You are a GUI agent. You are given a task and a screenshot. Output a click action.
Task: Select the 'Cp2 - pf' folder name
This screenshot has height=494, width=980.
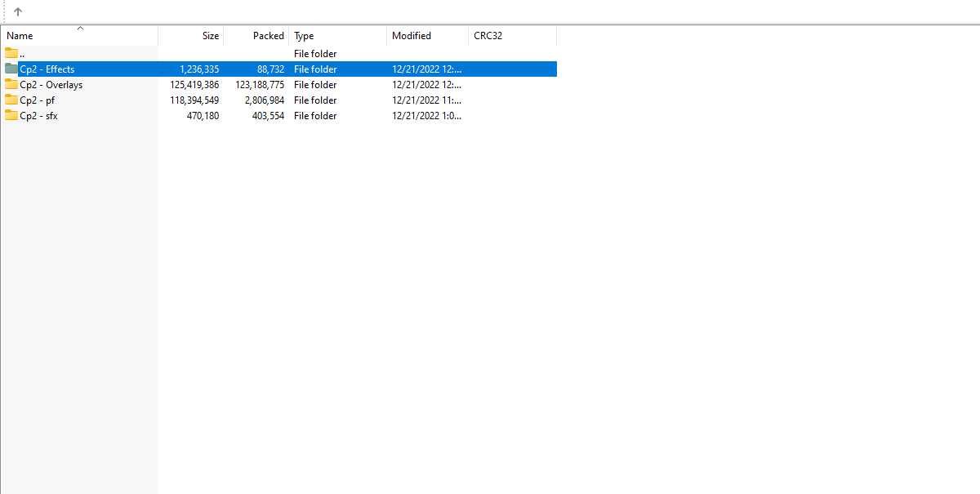coord(38,100)
